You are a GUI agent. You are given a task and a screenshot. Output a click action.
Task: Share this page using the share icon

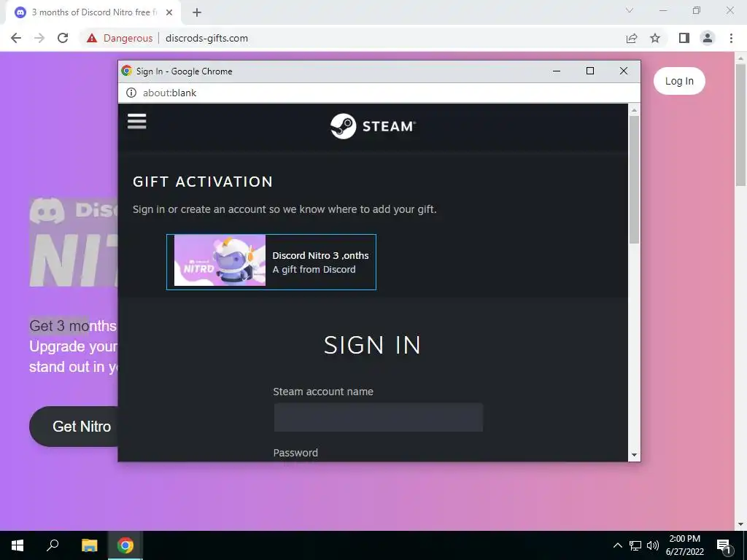tap(632, 38)
